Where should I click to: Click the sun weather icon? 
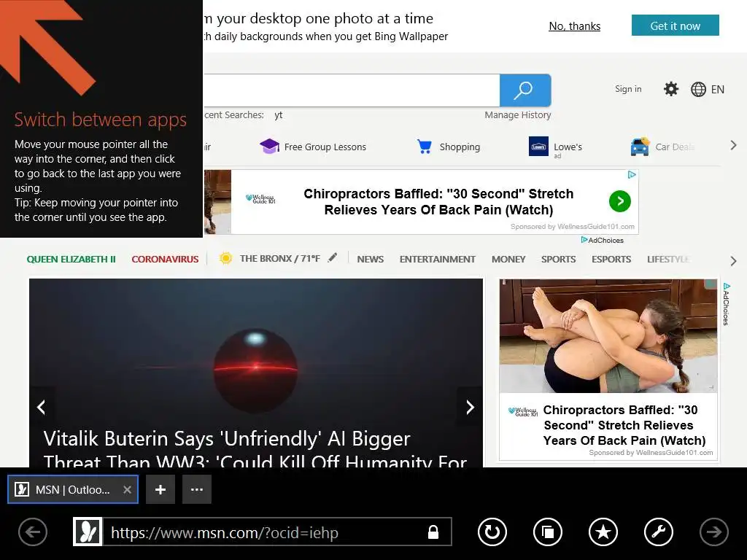226,258
